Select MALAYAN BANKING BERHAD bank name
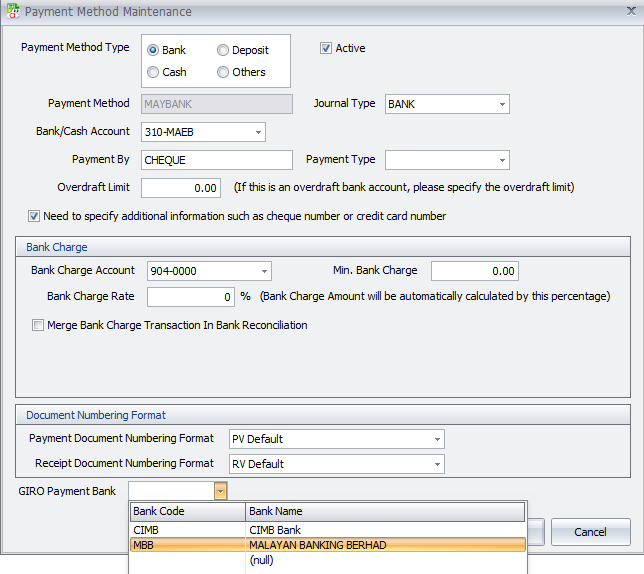Screen dimensions: 644x574 pos(317,545)
